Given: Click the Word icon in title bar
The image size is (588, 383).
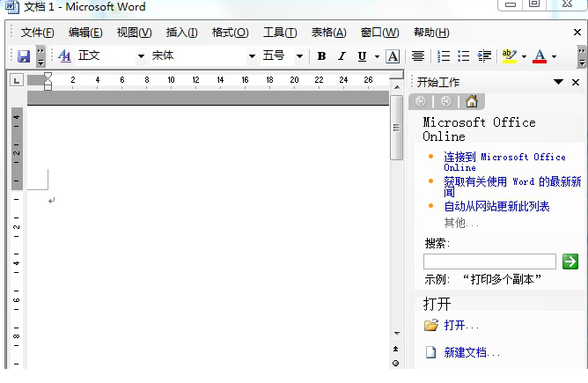Looking at the screenshot, I should coord(12,7).
